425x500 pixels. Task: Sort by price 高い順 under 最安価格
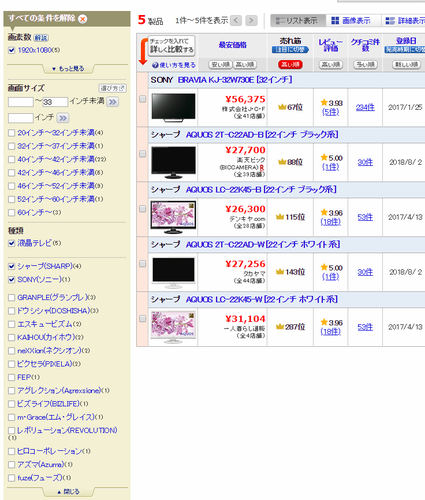[245, 64]
